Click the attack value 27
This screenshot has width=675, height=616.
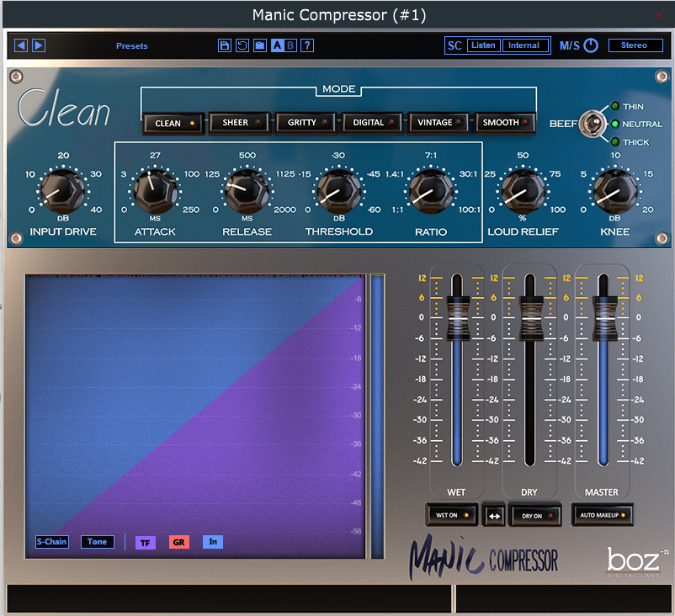pos(155,155)
